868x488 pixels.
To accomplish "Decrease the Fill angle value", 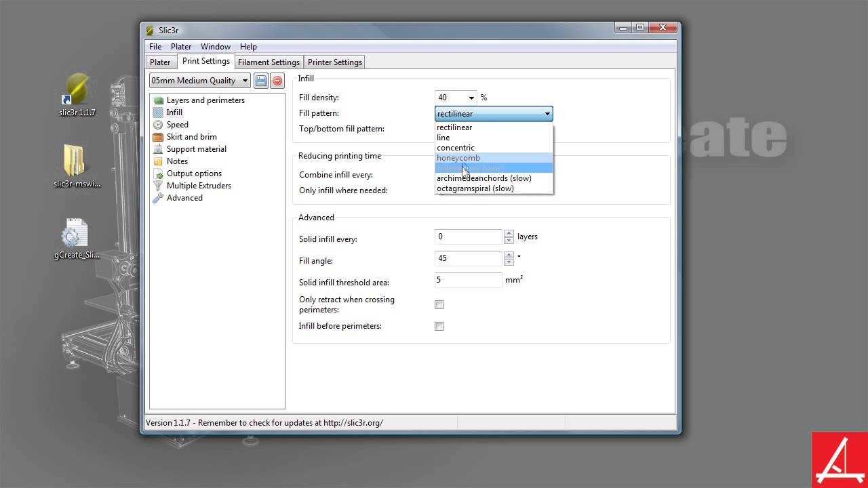I will pyautogui.click(x=509, y=262).
